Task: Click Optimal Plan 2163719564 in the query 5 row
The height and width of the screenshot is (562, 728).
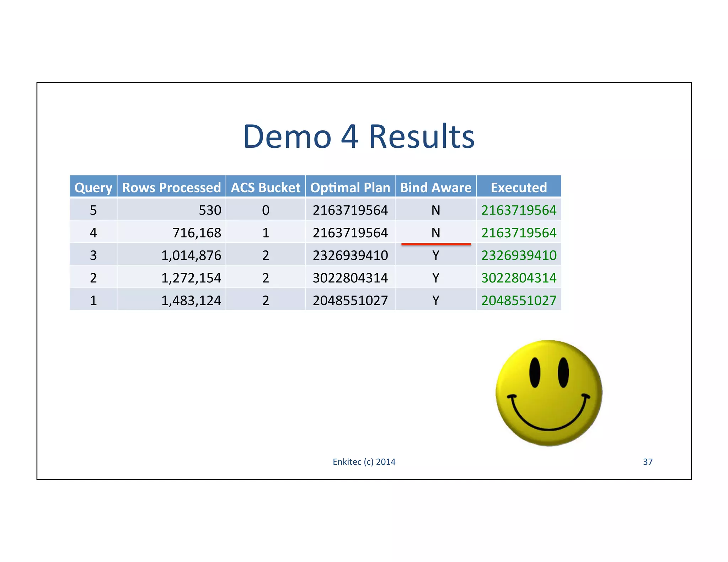Action: pos(350,210)
